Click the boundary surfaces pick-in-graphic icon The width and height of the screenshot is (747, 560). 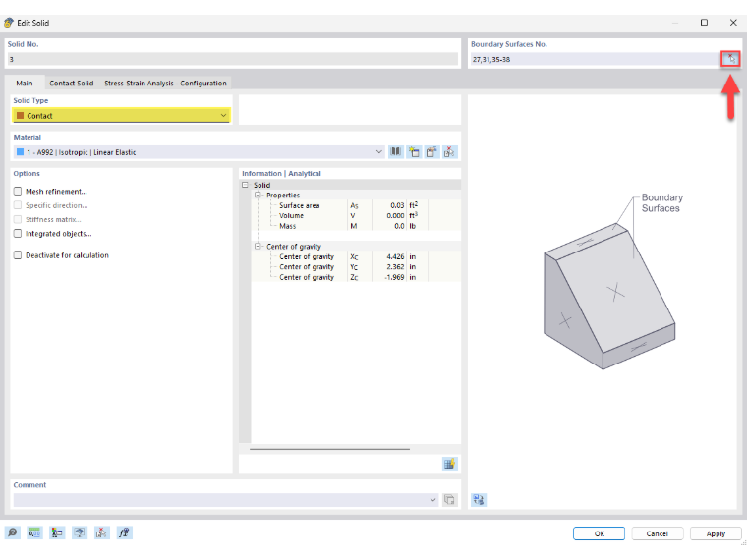730,59
